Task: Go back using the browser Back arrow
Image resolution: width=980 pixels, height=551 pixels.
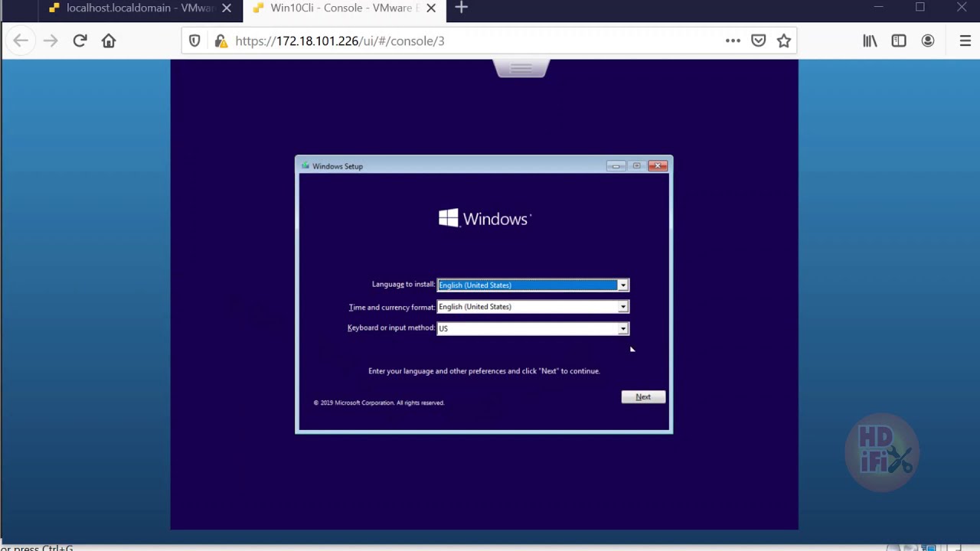Action: [x=21, y=41]
